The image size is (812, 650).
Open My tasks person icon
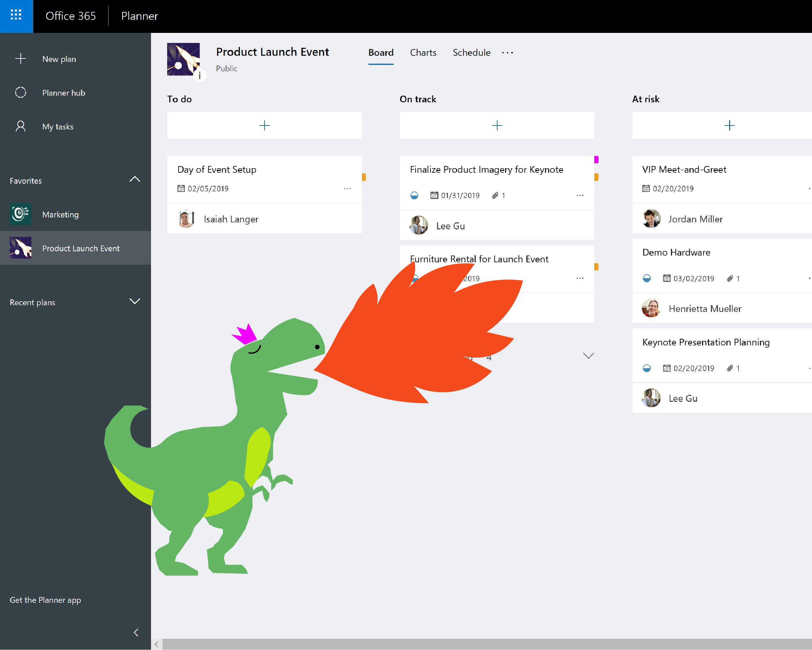click(x=20, y=127)
